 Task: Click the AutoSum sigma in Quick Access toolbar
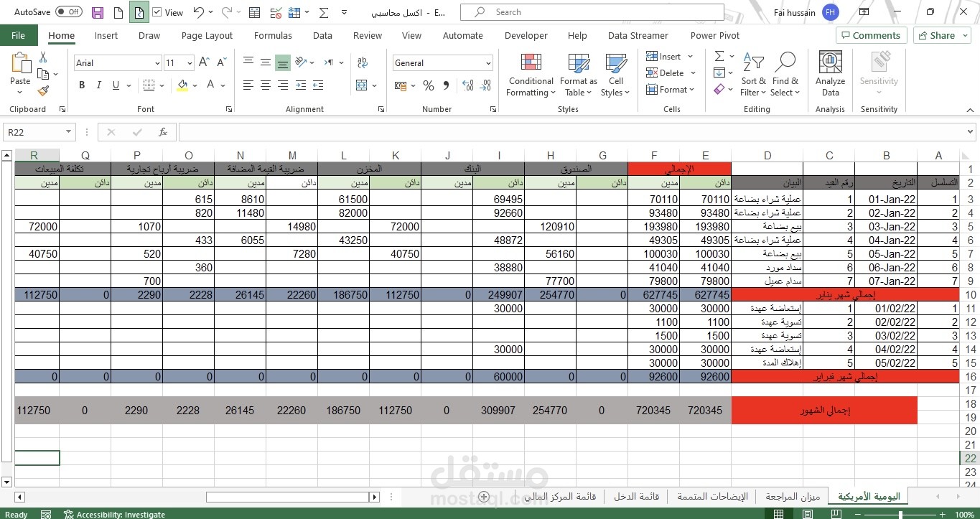[324, 12]
